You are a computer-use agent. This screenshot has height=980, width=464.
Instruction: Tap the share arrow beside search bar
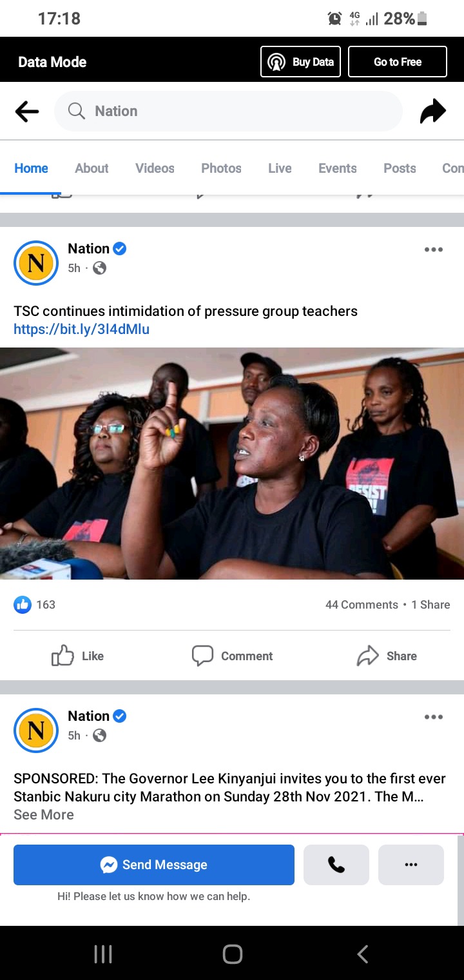[x=432, y=111]
